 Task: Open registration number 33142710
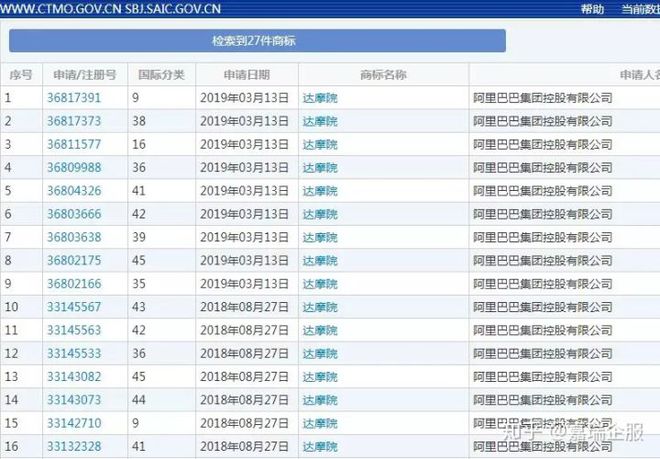74,422
